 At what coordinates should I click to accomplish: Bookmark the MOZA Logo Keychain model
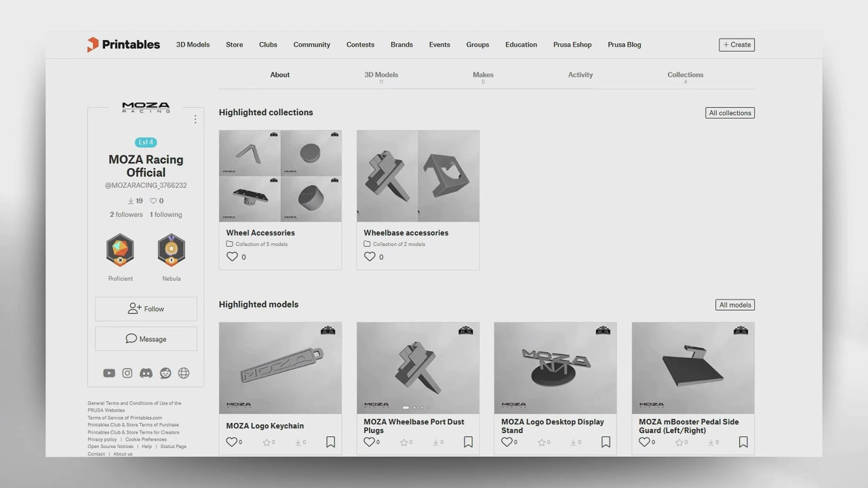point(330,442)
